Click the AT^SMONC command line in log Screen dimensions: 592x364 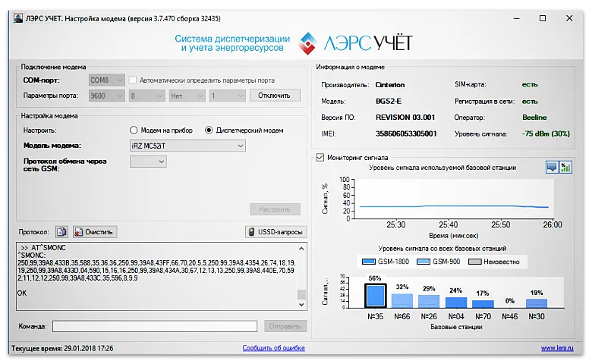coord(43,248)
